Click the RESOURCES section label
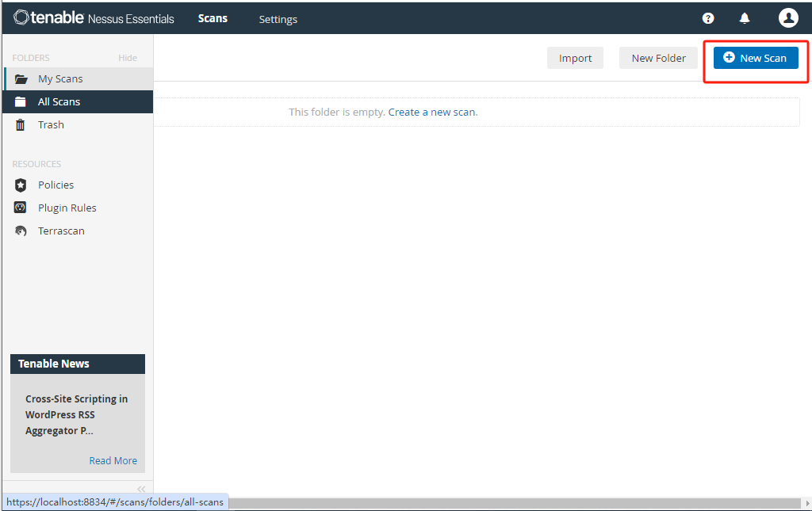The width and height of the screenshot is (812, 511). pyautogui.click(x=36, y=164)
